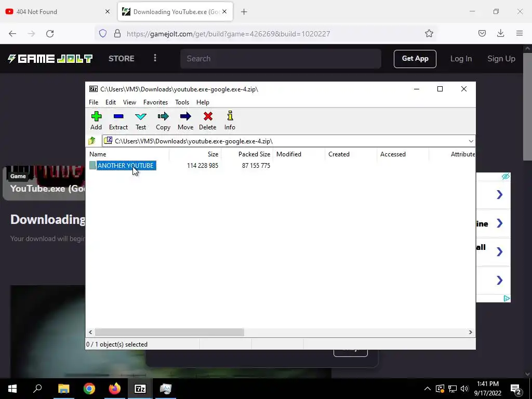The width and height of the screenshot is (532, 399).
Task: Open a new Firefox tab
Action: [x=244, y=12]
